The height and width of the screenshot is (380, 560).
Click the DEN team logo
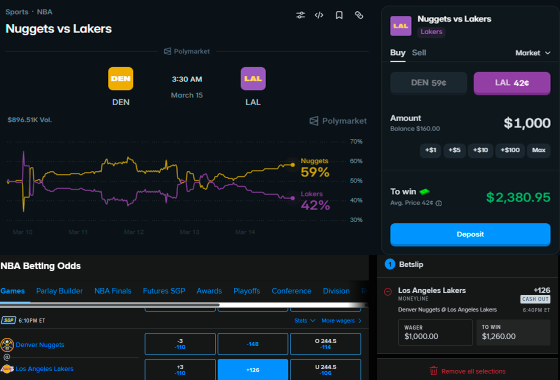tap(121, 79)
